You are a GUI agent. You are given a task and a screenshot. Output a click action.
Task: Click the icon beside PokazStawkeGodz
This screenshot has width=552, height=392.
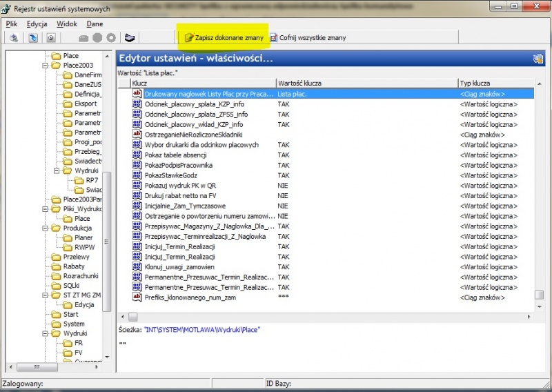click(x=137, y=175)
